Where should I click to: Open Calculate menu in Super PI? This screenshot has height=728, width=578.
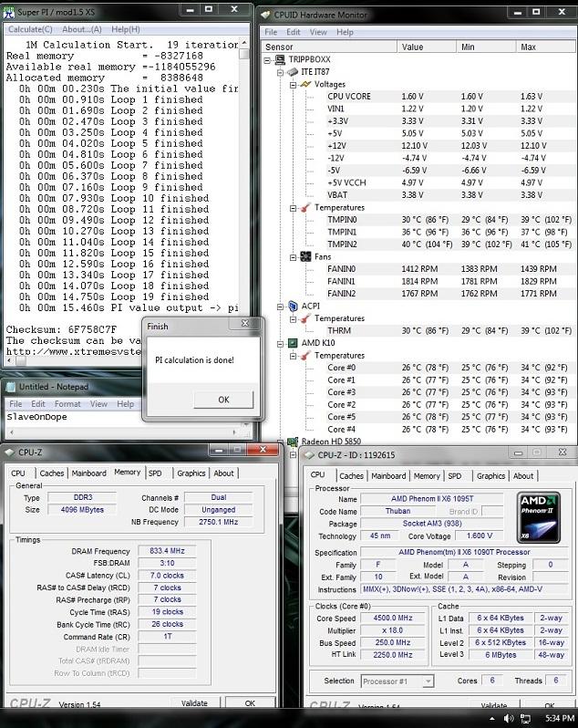pos(30,29)
